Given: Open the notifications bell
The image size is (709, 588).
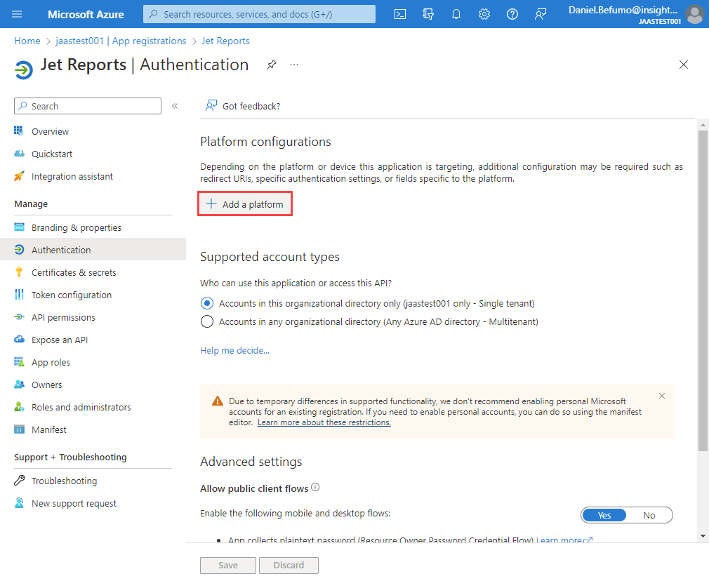Looking at the screenshot, I should (x=456, y=14).
